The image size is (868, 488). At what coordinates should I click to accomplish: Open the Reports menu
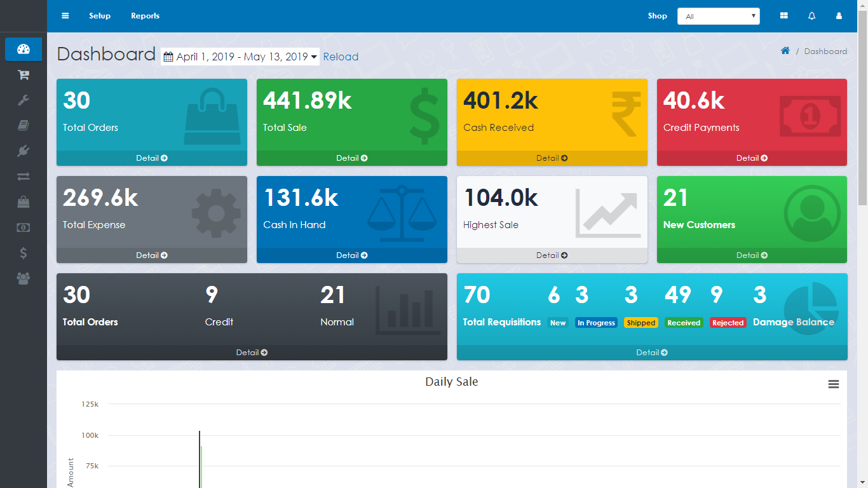click(145, 16)
